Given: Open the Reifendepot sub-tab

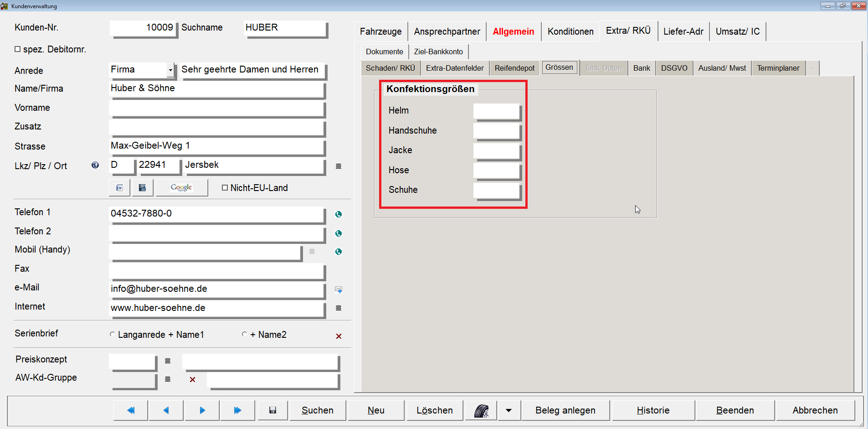Looking at the screenshot, I should click(x=515, y=68).
